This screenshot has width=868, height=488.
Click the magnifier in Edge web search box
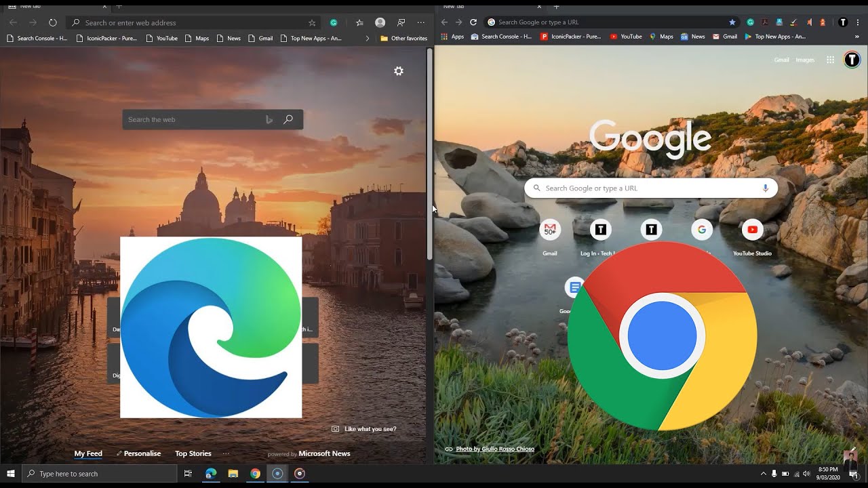[288, 119]
